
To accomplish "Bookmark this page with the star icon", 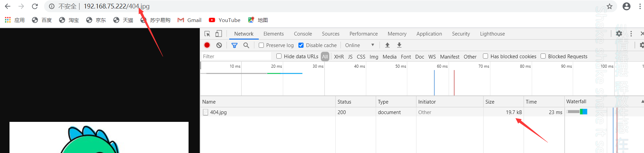I will click(x=609, y=6).
